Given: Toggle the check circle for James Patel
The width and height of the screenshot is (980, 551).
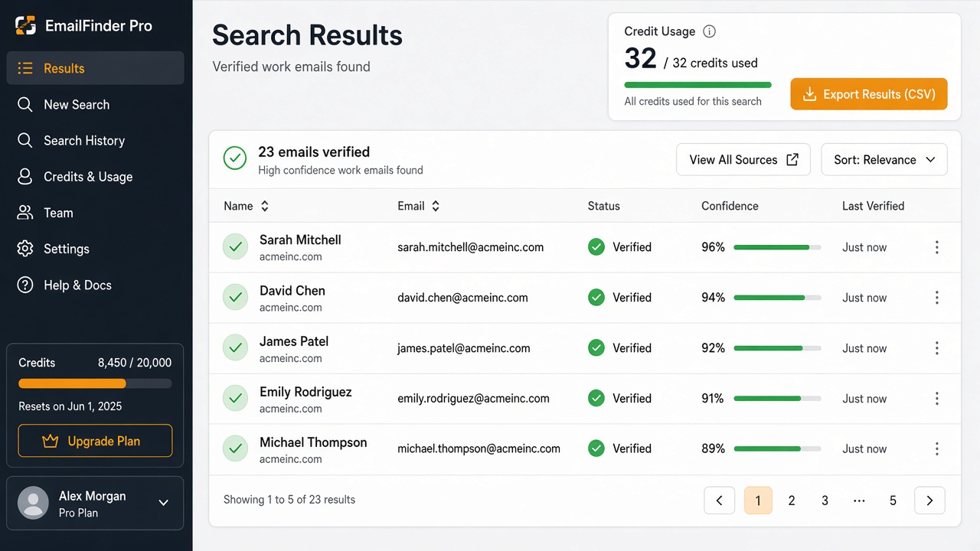Looking at the screenshot, I should tap(236, 348).
